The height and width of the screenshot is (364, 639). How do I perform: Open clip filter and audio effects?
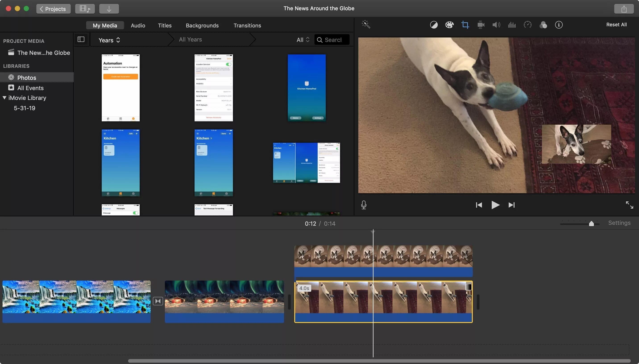click(543, 25)
